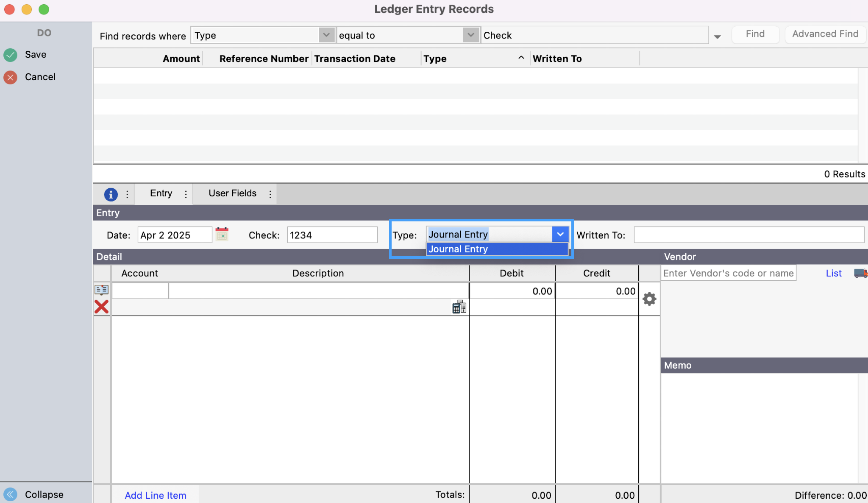
Task: Select the Entry tab
Action: click(x=161, y=193)
